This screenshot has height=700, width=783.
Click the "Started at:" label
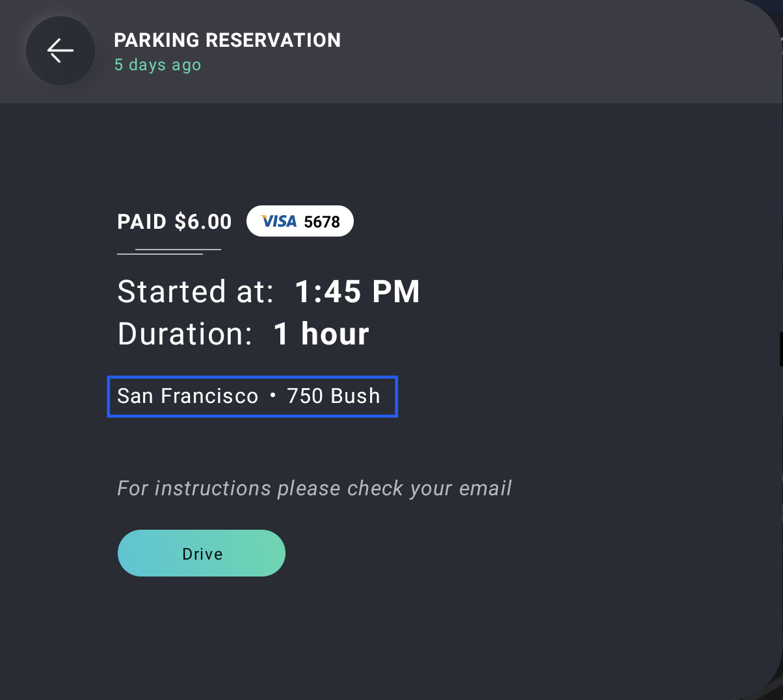[196, 292]
